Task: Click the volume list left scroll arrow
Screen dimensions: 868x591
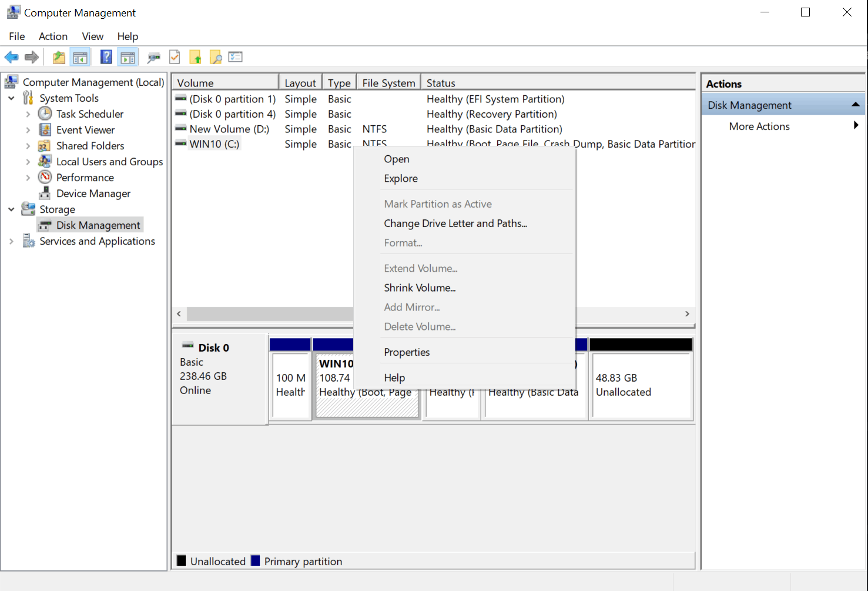Action: [x=179, y=314]
